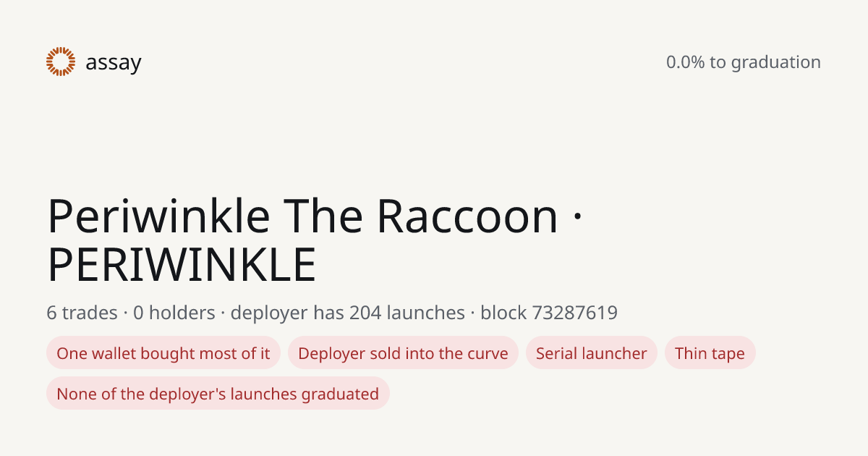Click the 204 launches count
Viewport: 868px width, 456px height.
[x=407, y=313]
